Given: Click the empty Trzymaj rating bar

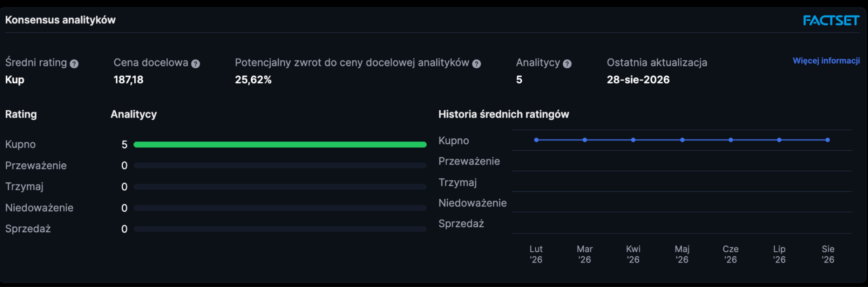Looking at the screenshot, I should tap(280, 187).
